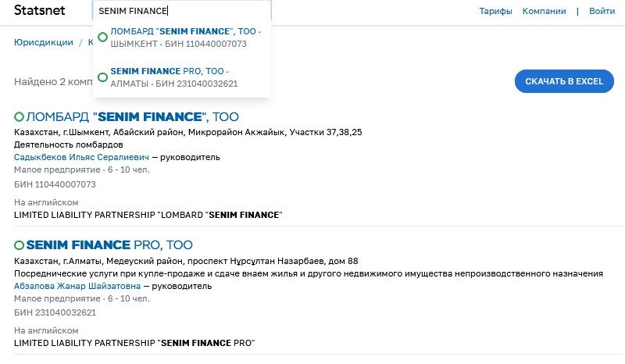
Task: Click green status circle in first suggestion
Action: click(x=102, y=37)
